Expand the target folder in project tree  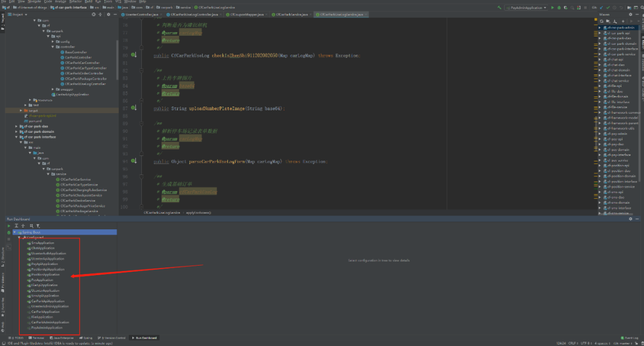(x=21, y=110)
